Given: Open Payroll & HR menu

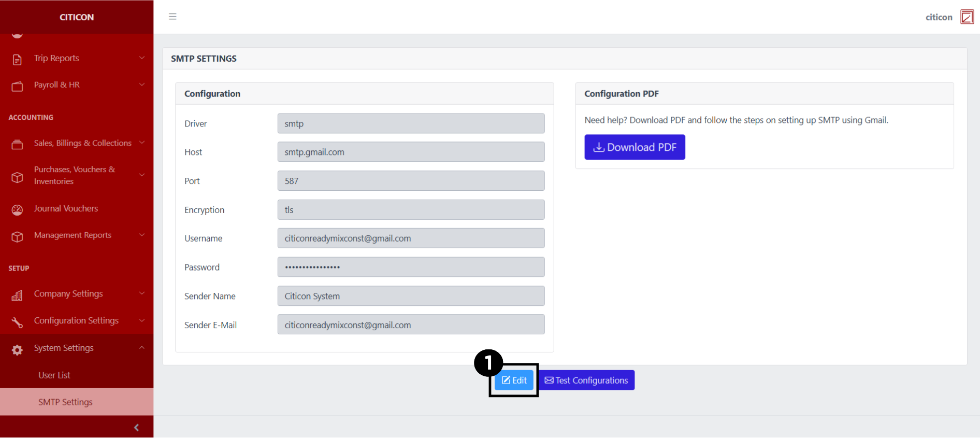Looking at the screenshot, I should [77, 85].
